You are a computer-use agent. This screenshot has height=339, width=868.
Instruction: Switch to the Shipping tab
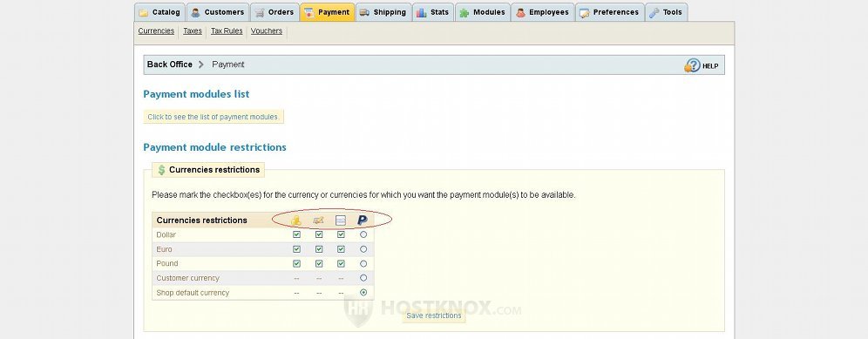tap(383, 12)
